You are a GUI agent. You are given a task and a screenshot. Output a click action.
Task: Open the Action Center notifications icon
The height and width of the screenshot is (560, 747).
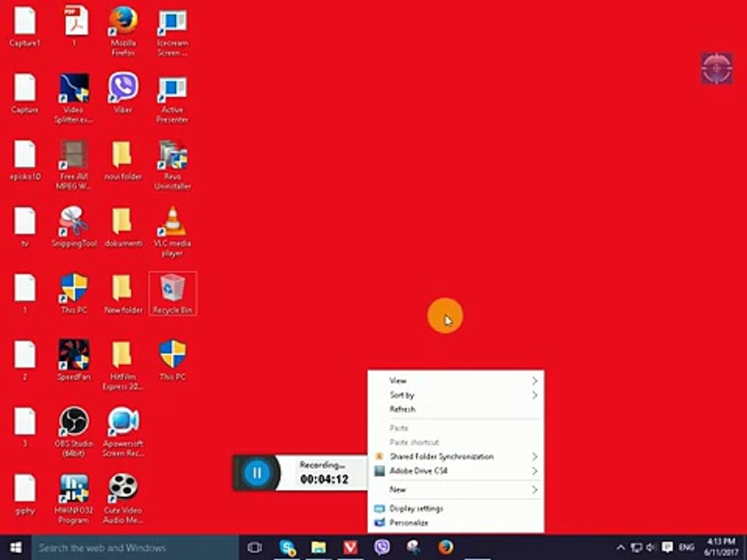click(x=668, y=547)
